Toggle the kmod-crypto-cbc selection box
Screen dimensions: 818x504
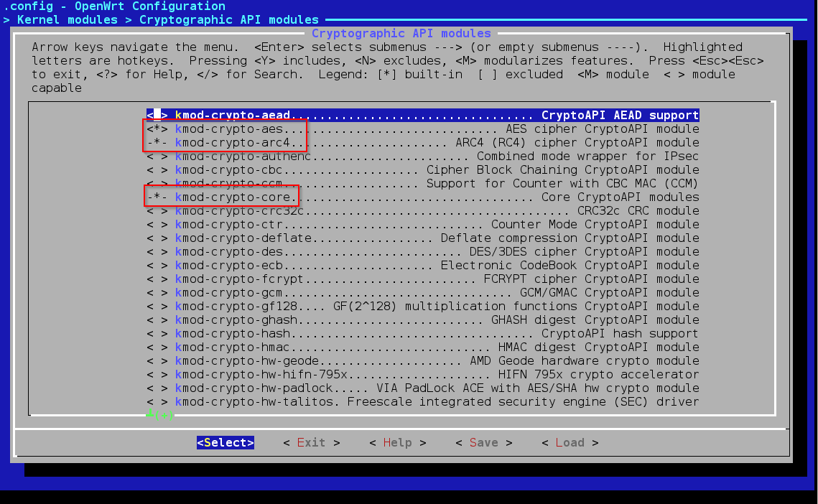(157, 170)
